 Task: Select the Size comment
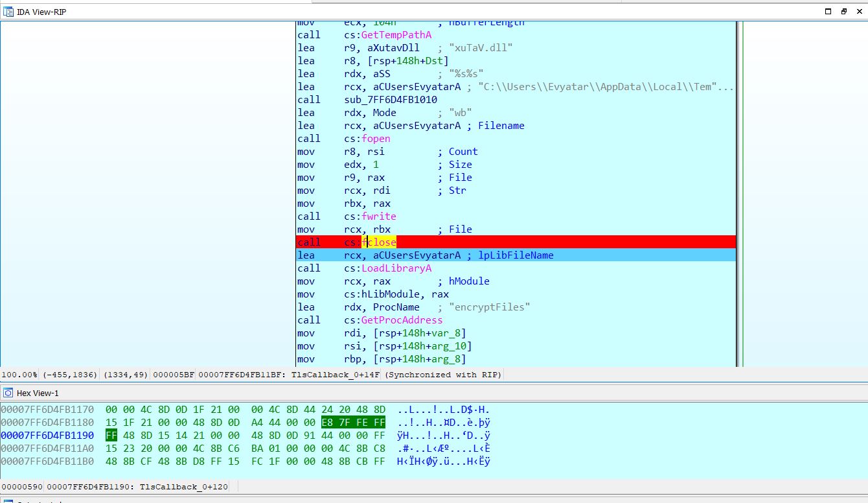(461, 165)
